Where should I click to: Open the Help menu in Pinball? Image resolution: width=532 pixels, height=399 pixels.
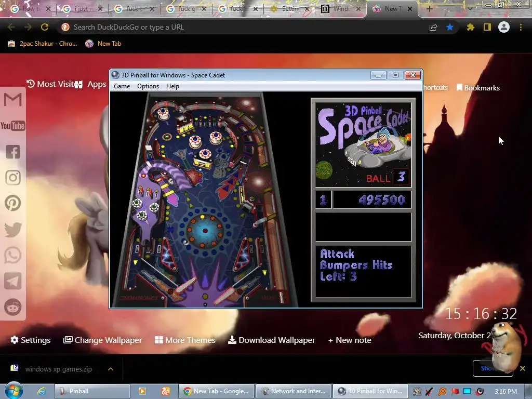click(172, 86)
